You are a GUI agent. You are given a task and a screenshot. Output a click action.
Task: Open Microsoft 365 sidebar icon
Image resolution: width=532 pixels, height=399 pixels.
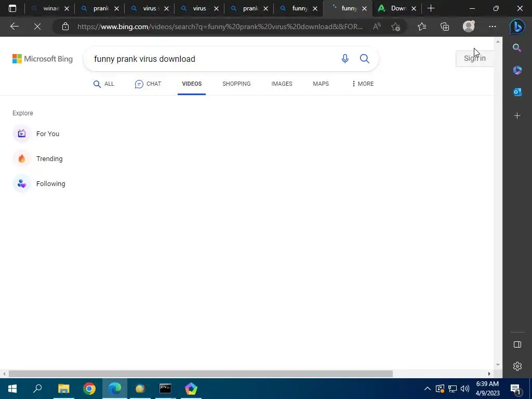coord(517,70)
